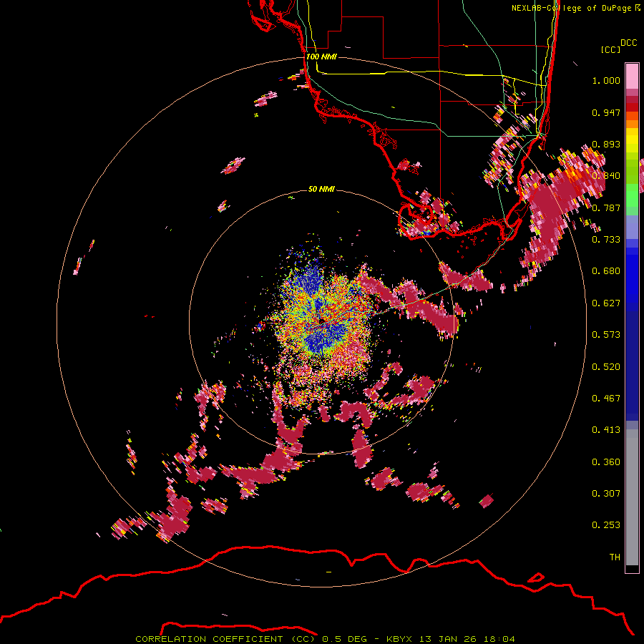Click the 0.840 scale value
This screenshot has height=644, width=644.
click(606, 176)
